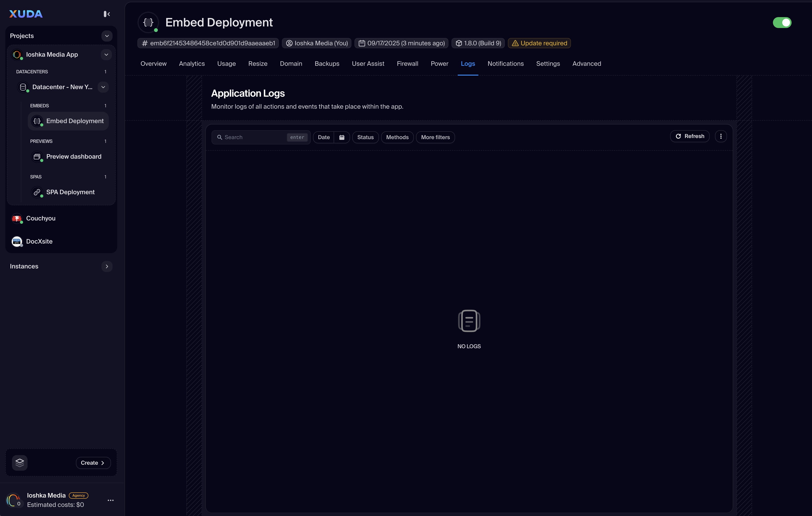Toggle the Embed Deployment power switch off
This screenshot has height=516, width=812.
click(782, 23)
